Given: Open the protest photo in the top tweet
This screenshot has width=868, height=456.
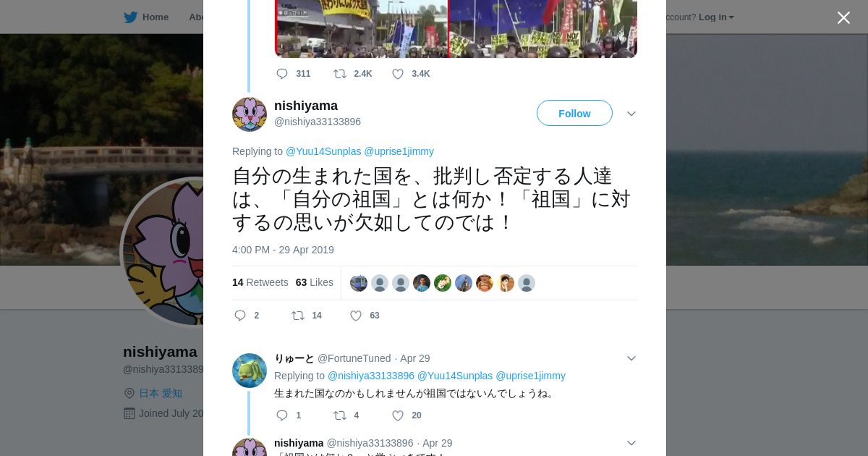Looking at the screenshot, I should click(456, 29).
